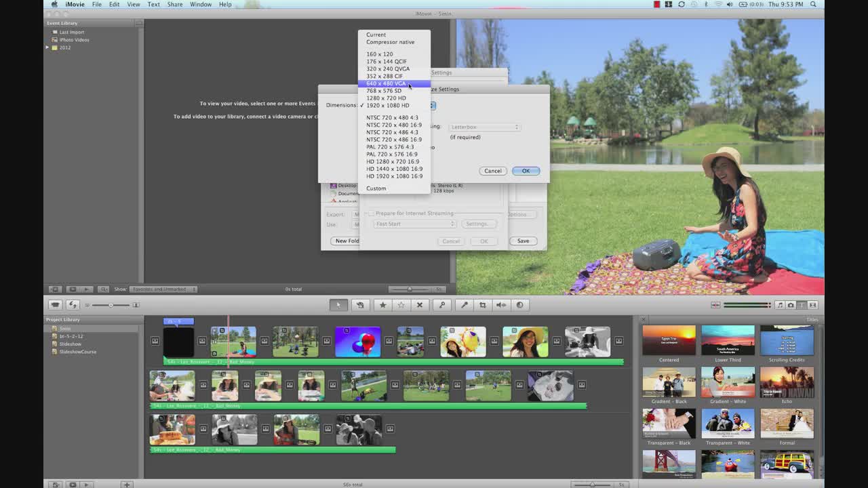Adjust the bottom project zoom slider
The width and height of the screenshot is (868, 488).
click(592, 485)
